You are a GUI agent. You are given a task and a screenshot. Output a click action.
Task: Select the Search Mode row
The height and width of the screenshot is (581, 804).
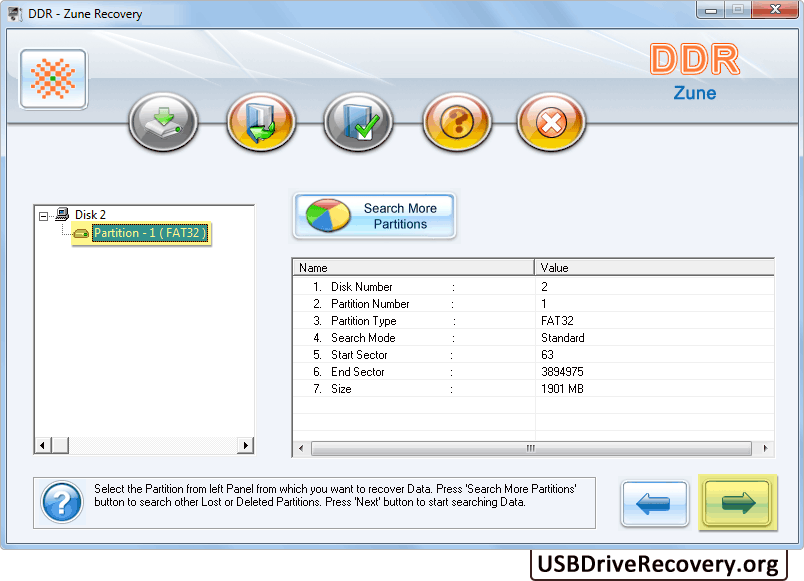pos(533,337)
